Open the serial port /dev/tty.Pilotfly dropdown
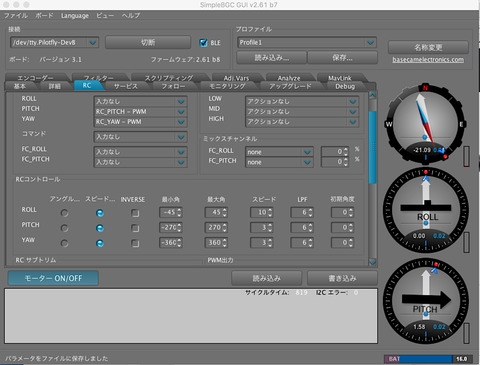480x365 pixels. 55,42
